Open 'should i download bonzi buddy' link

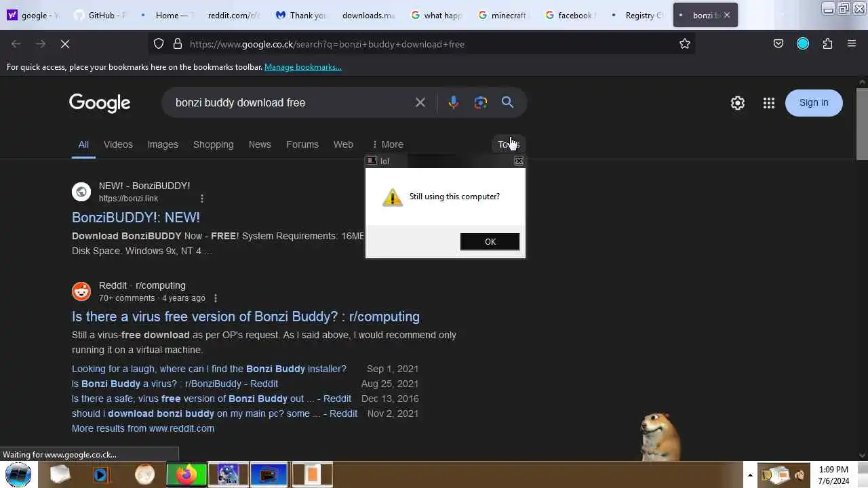214,413
